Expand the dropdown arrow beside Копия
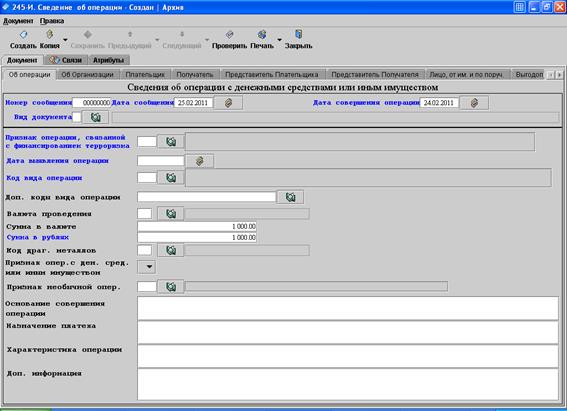The height and width of the screenshot is (411, 567). [x=65, y=40]
